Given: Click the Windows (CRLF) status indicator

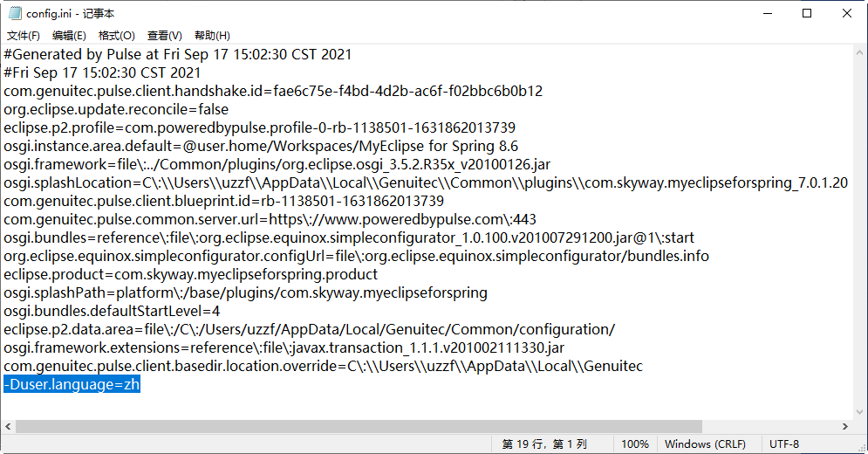Looking at the screenshot, I should point(707,444).
